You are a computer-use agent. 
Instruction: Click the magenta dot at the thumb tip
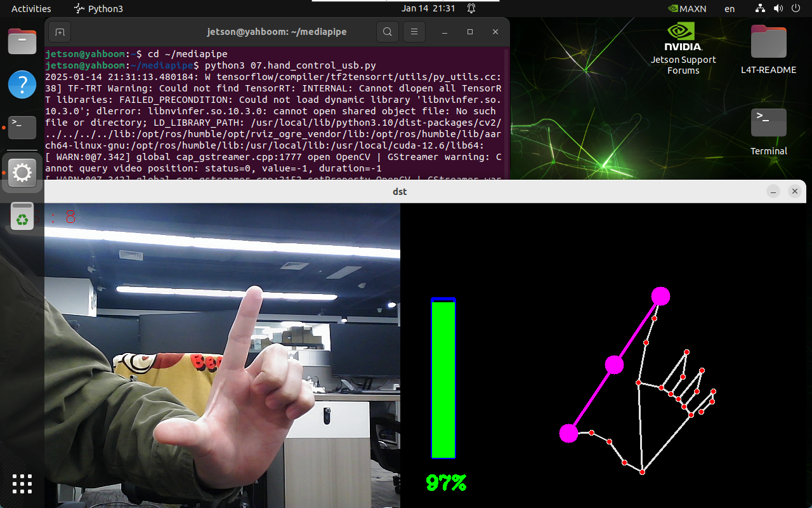click(x=568, y=433)
